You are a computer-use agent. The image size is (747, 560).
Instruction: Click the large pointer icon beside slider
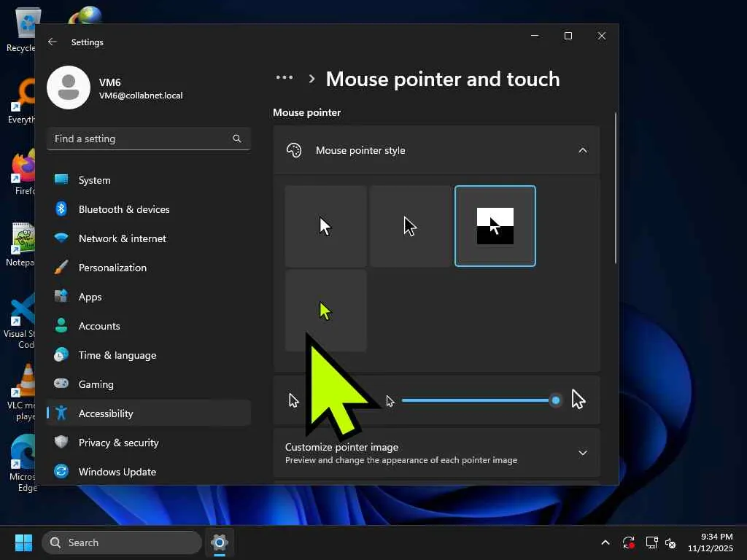[x=578, y=400]
